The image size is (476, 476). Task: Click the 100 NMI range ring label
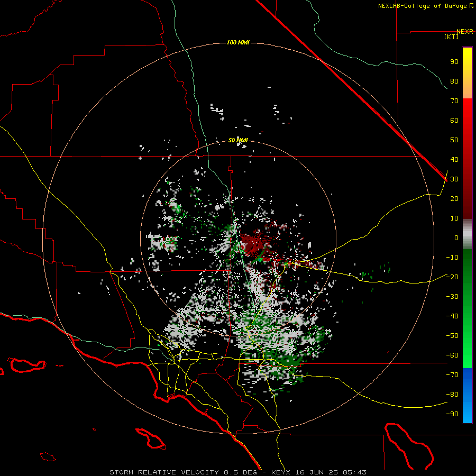[x=238, y=42]
